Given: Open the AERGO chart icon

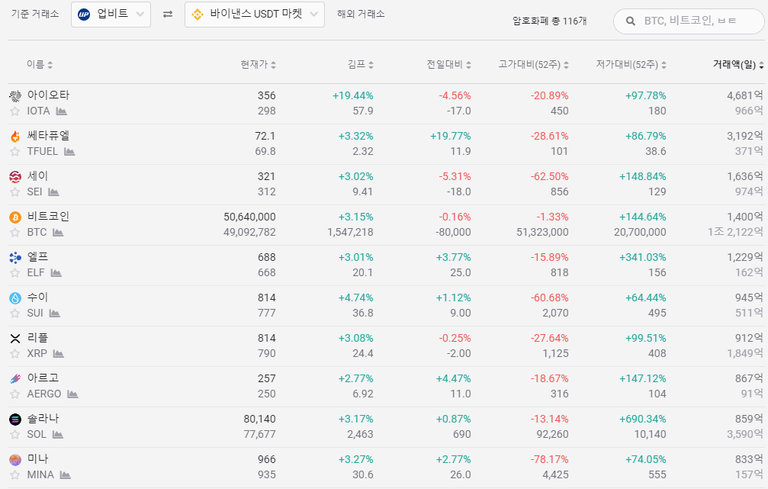Looking at the screenshot, I should pos(72,394).
